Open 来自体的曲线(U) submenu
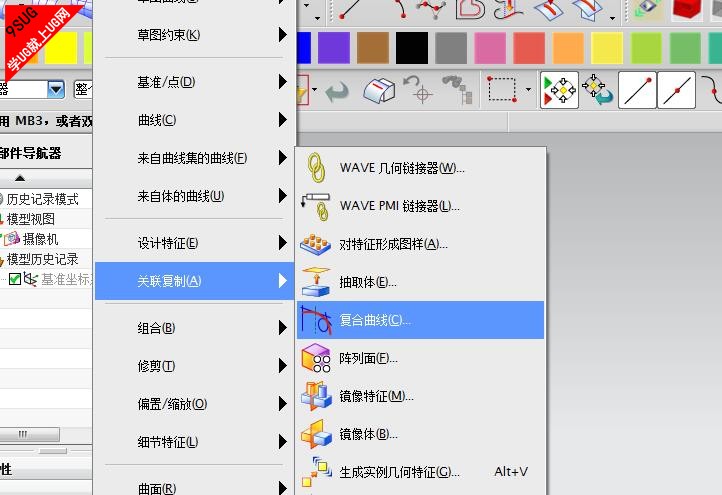Viewport: 722px width, 495px height. tap(194, 196)
